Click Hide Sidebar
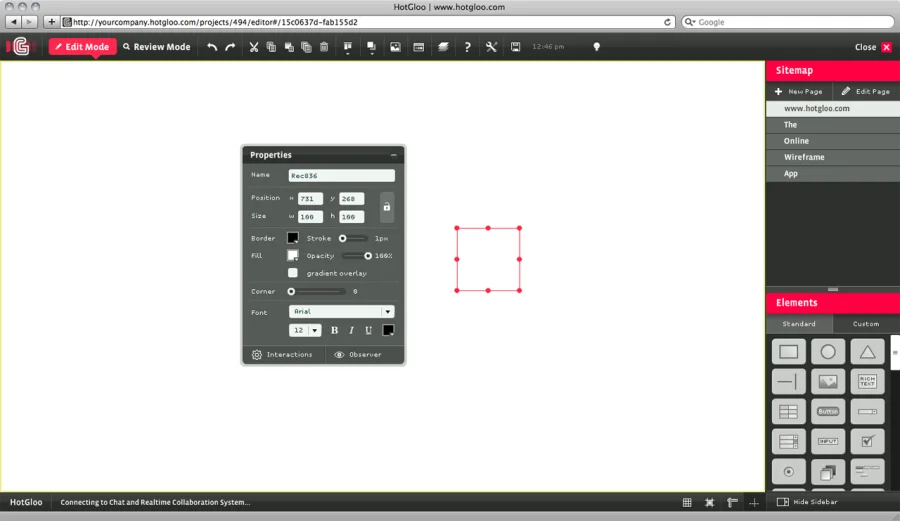 808,502
